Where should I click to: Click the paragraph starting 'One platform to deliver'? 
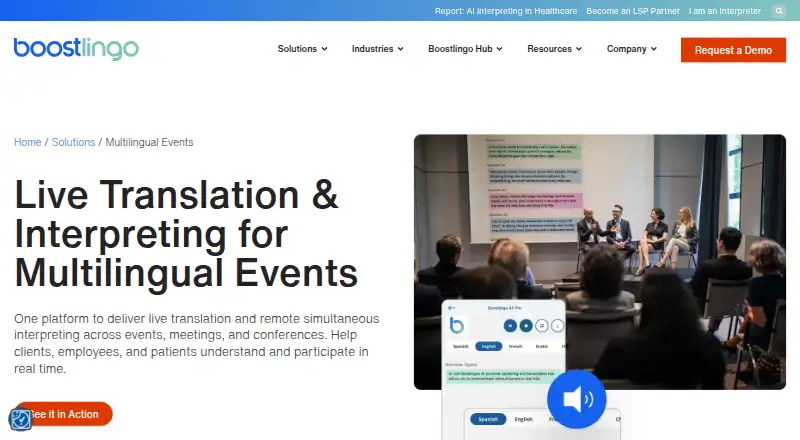point(196,344)
